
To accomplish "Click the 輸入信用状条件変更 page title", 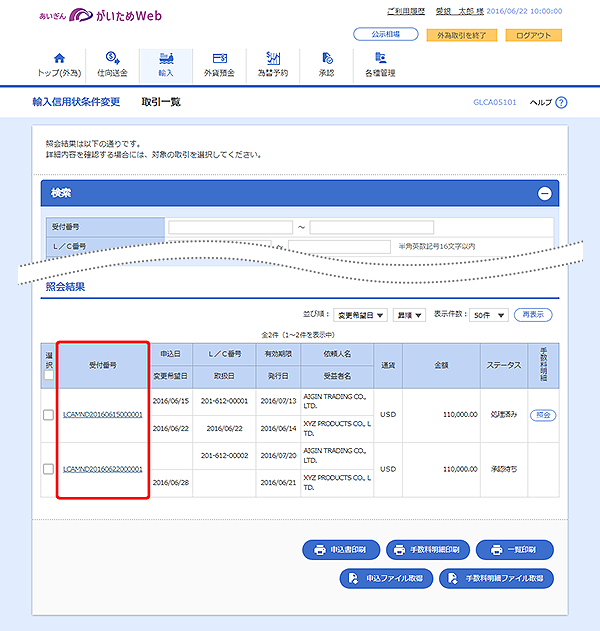I will pos(76,102).
